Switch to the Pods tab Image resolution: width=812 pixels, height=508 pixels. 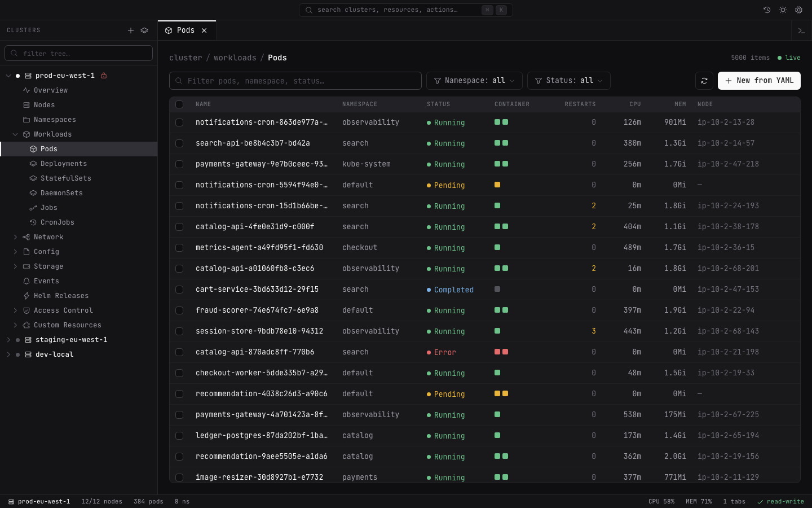[x=187, y=30]
